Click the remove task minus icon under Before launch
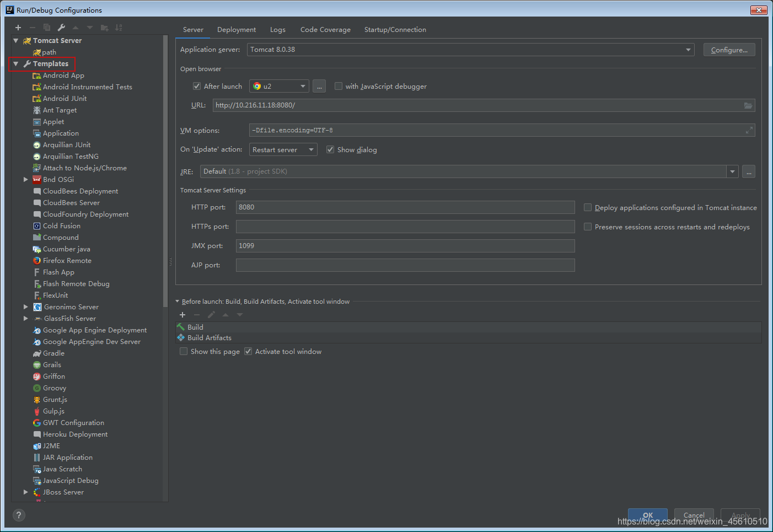 point(197,315)
